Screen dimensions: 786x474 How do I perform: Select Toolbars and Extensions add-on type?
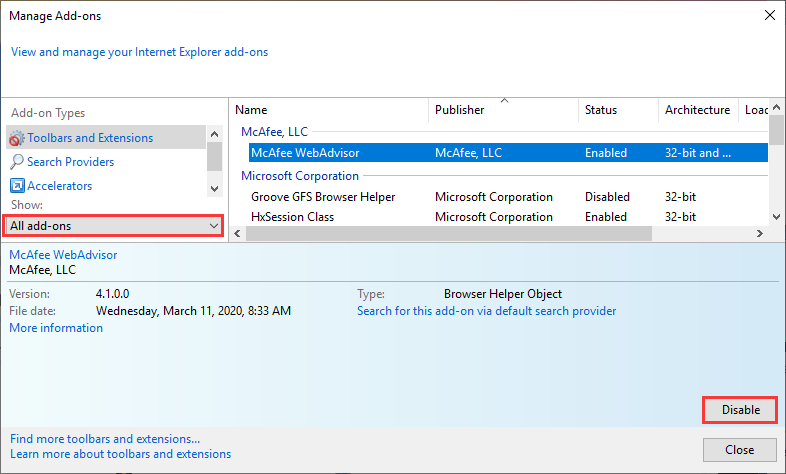(106, 137)
